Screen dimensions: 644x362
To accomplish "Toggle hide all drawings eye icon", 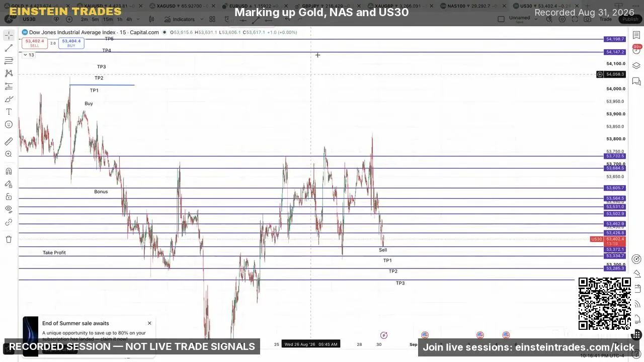I will (x=9, y=209).
